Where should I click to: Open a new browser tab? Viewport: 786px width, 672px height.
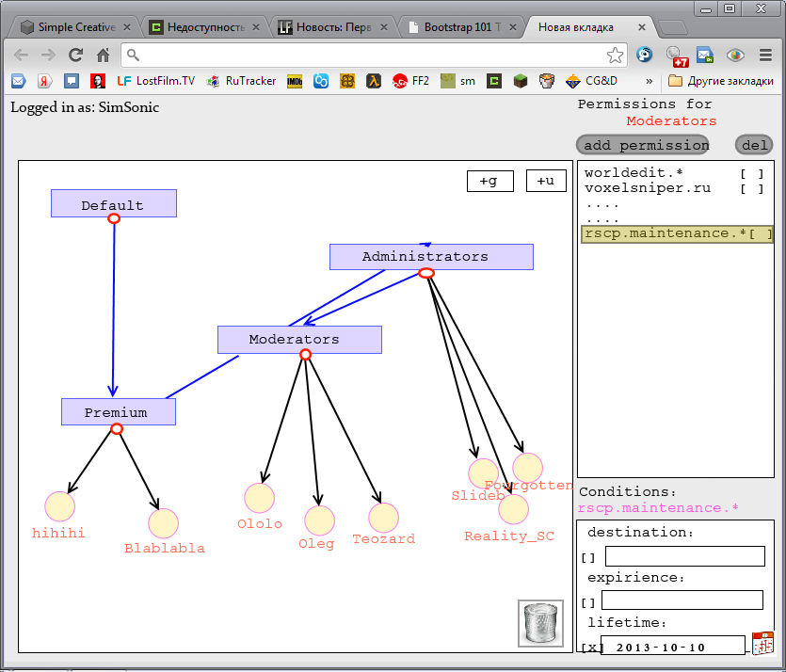click(673, 27)
